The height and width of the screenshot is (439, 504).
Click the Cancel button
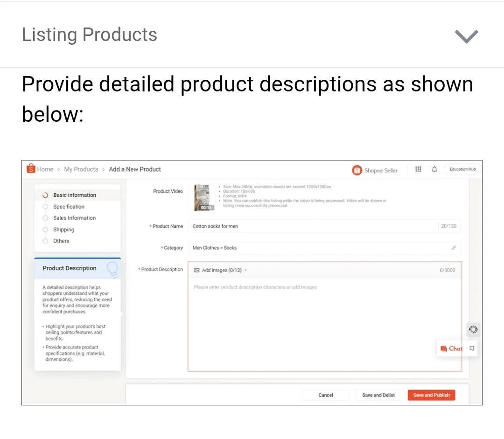tap(325, 395)
